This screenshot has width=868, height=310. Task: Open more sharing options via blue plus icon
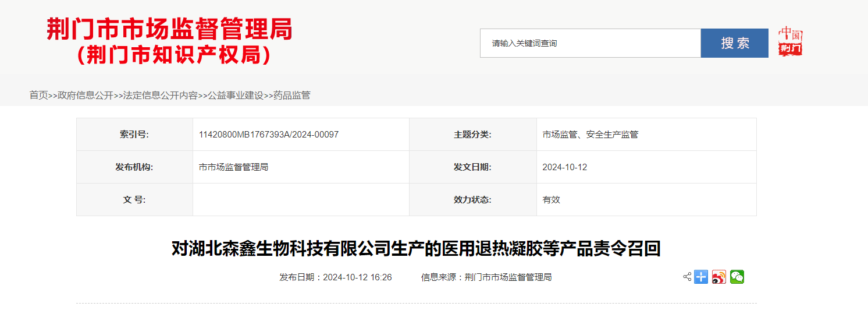[701, 277]
